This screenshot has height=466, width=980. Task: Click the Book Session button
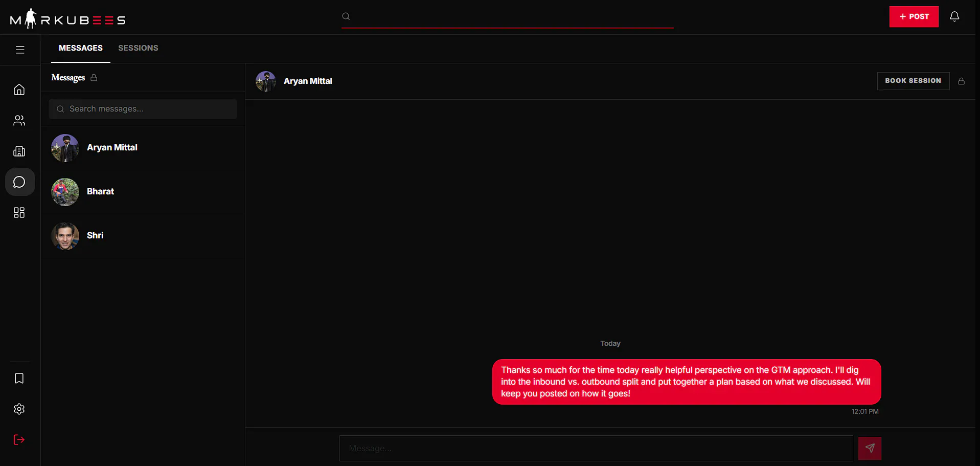pyautogui.click(x=913, y=81)
